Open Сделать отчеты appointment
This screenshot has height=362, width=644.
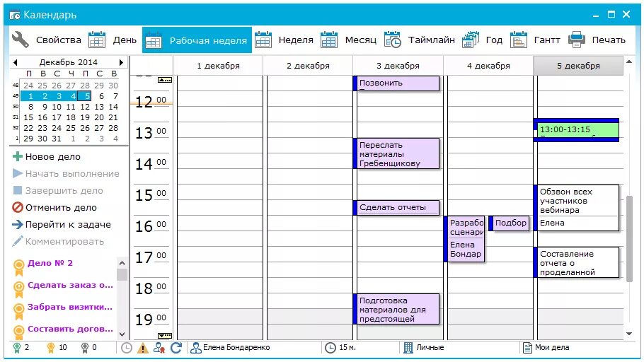[396, 208]
